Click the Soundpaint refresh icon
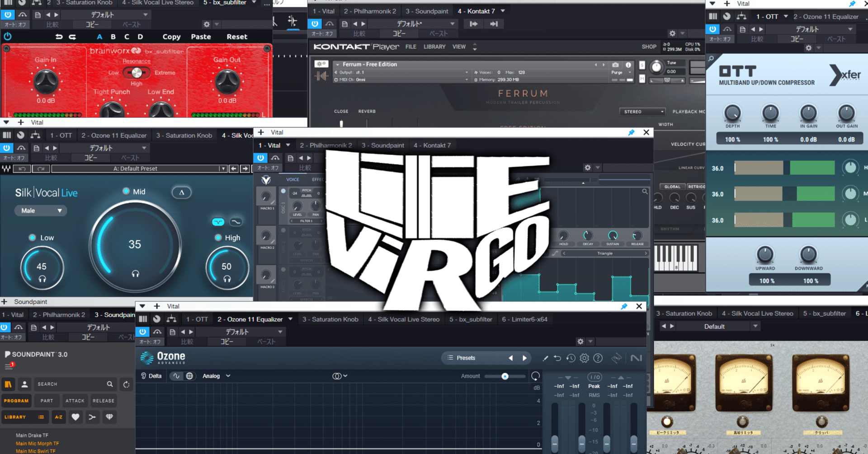Viewport: 868px width, 454px height. click(x=127, y=384)
